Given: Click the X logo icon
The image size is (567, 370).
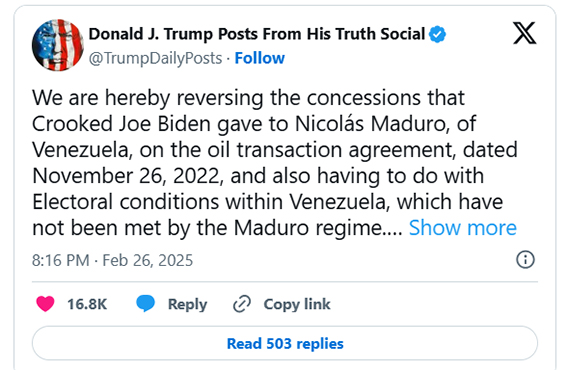Looking at the screenshot, I should tap(524, 33).
